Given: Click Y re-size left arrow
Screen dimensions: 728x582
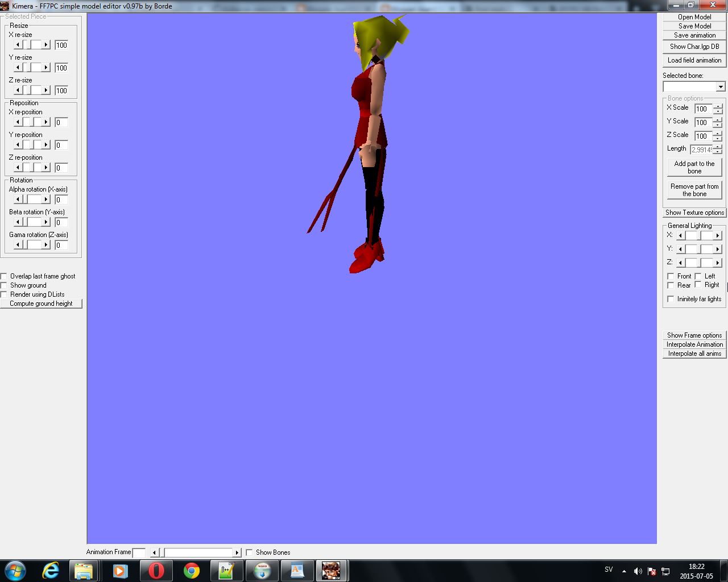Looking at the screenshot, I should [18, 67].
